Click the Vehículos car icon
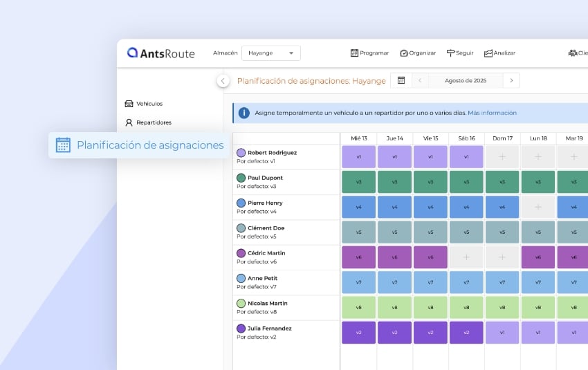The width and height of the screenshot is (588, 370). pyautogui.click(x=129, y=104)
